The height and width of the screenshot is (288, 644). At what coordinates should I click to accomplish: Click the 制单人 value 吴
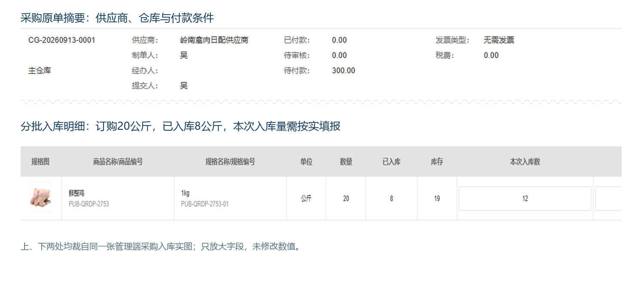coord(184,55)
